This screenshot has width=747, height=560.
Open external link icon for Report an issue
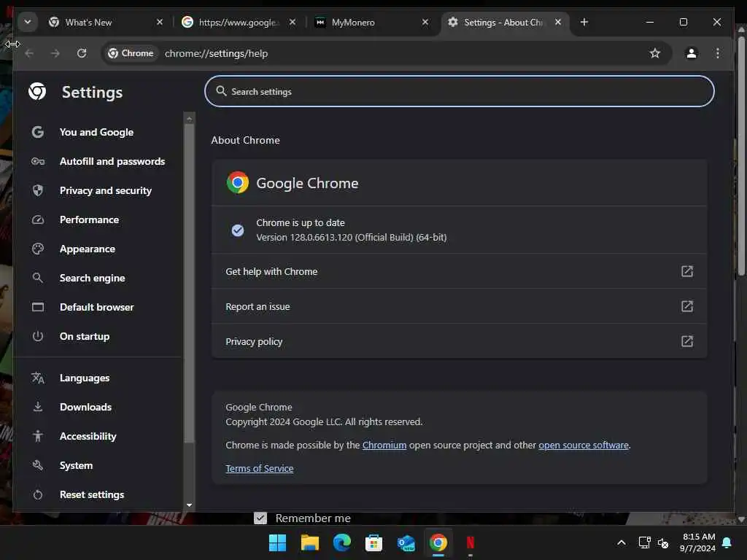pyautogui.click(x=687, y=306)
